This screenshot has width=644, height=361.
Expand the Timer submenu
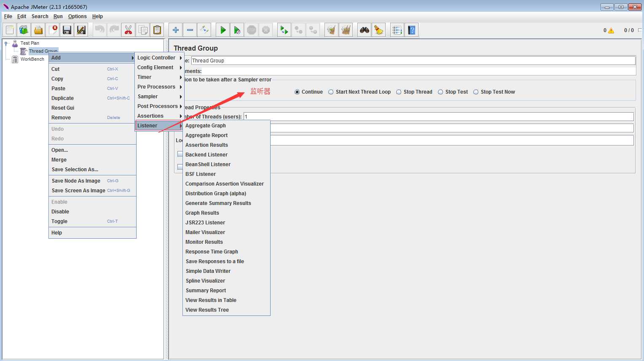pyautogui.click(x=159, y=77)
